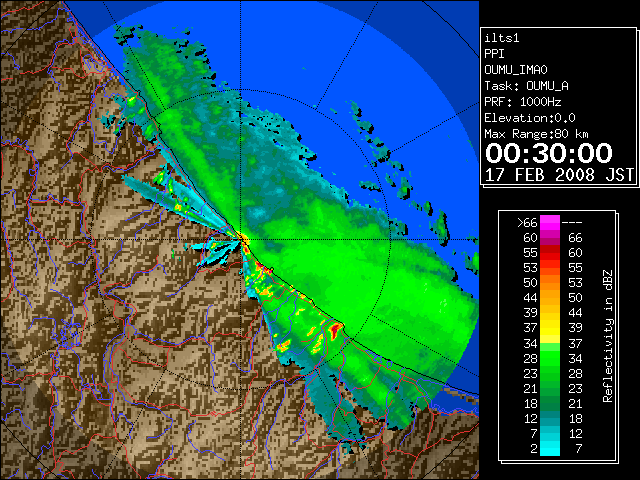Click the magenta >66 dBZ color swatch

[550, 223]
